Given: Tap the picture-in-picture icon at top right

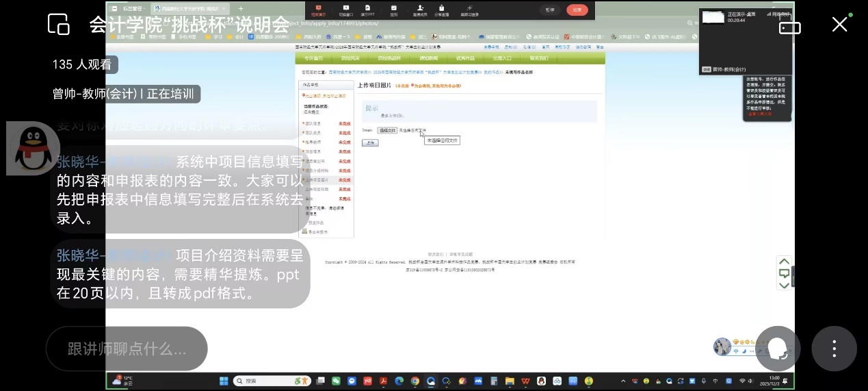Looking at the screenshot, I should (790, 25).
